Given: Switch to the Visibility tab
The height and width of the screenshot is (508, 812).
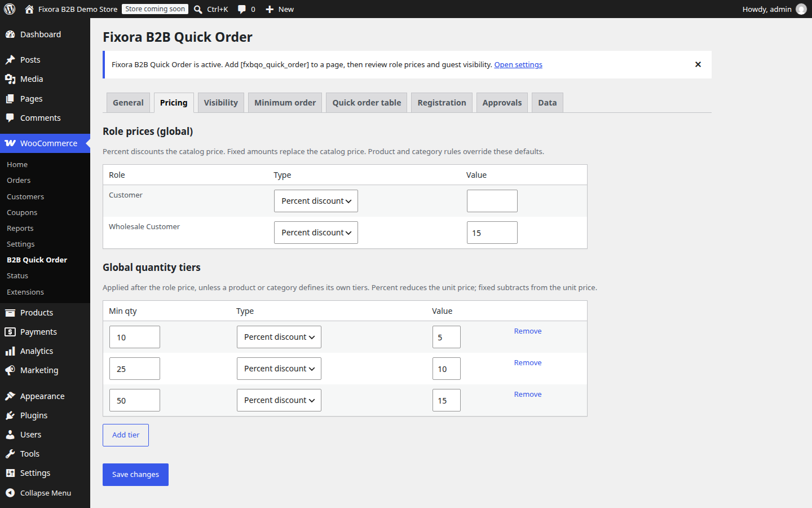Looking at the screenshot, I should pyautogui.click(x=221, y=103).
